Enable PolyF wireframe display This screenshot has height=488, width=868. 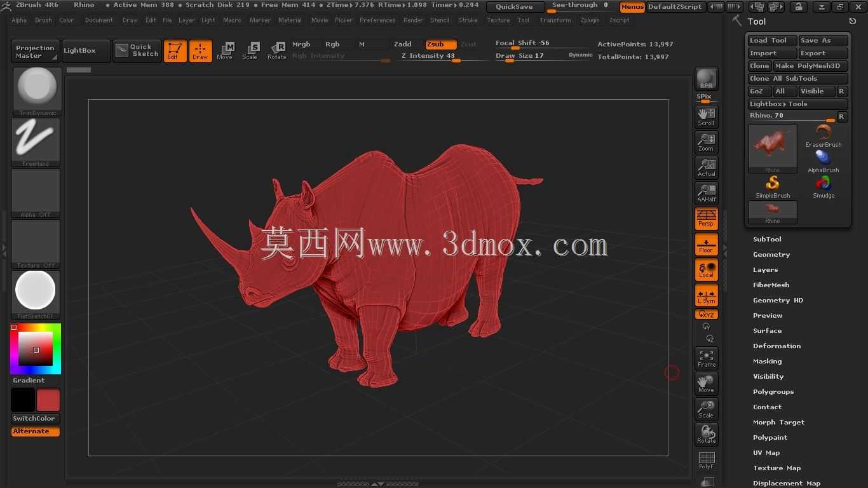[707, 460]
